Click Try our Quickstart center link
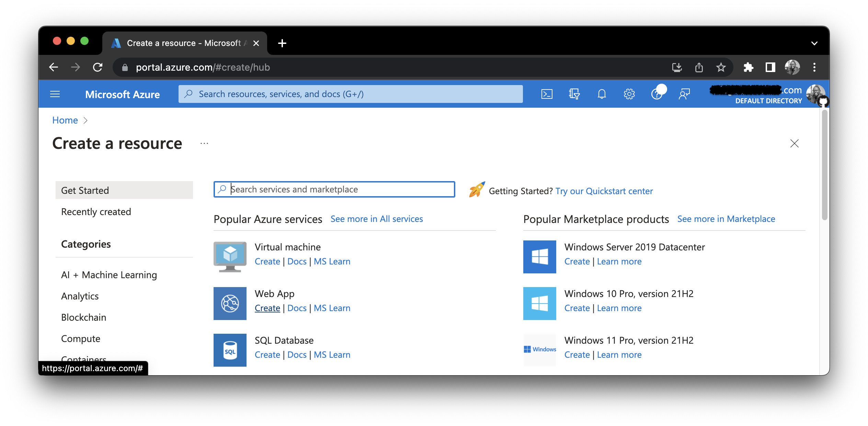 pos(604,191)
